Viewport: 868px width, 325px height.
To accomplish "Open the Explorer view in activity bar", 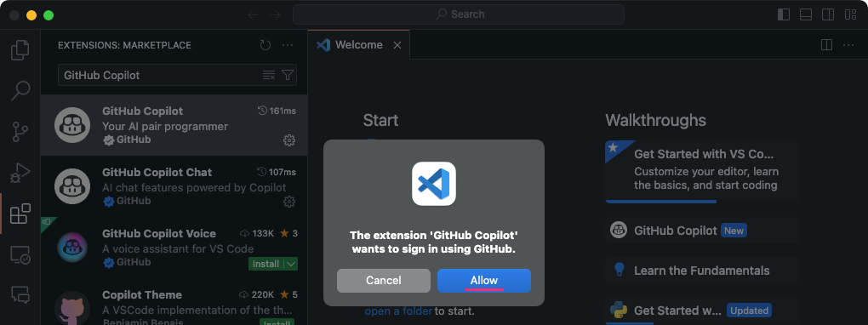I will coord(20,50).
